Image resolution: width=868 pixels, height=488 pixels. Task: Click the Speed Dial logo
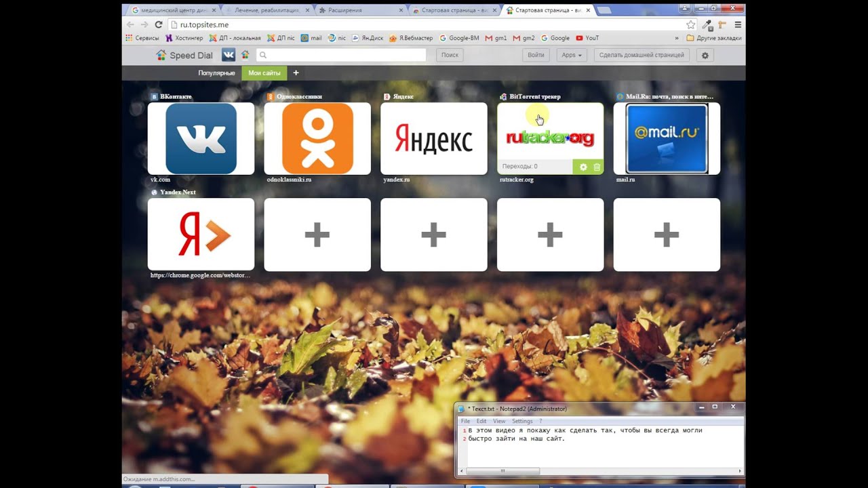[x=184, y=55]
